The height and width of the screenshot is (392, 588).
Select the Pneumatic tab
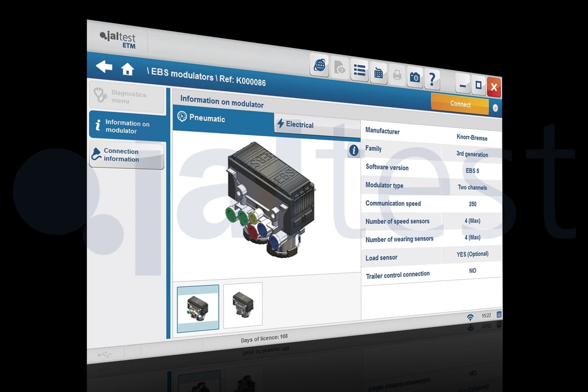tap(207, 118)
